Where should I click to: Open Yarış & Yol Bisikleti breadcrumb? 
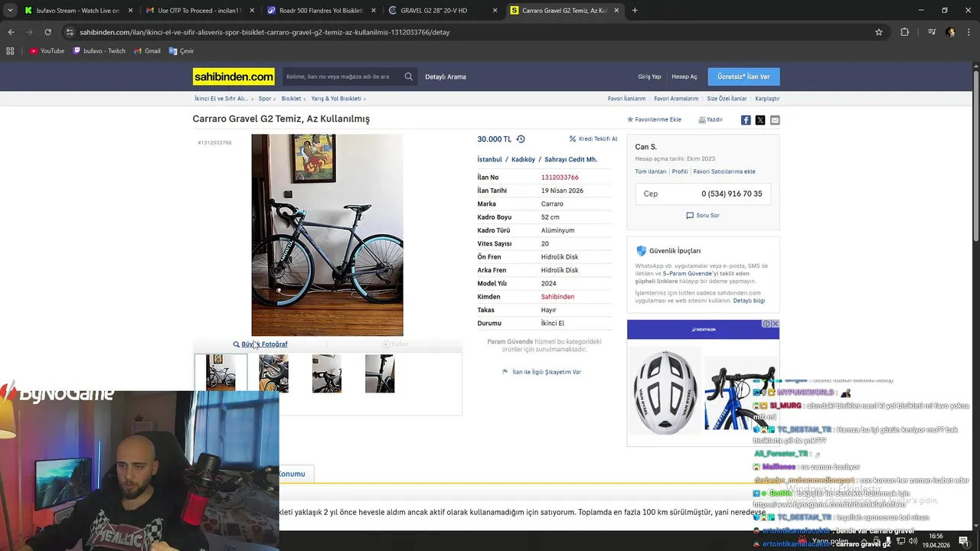click(336, 99)
